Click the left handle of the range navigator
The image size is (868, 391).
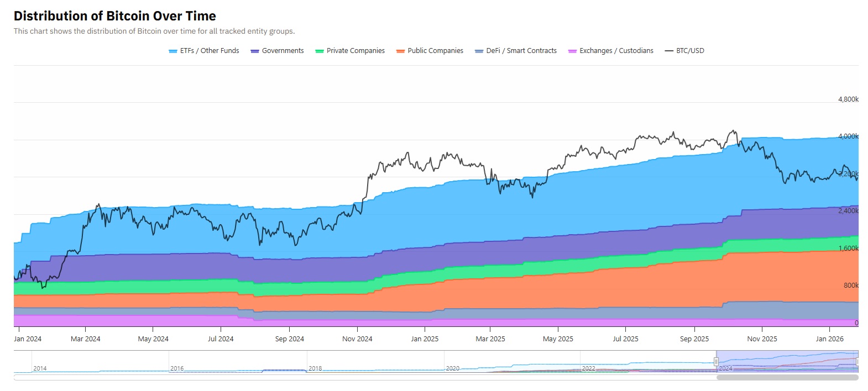point(716,362)
